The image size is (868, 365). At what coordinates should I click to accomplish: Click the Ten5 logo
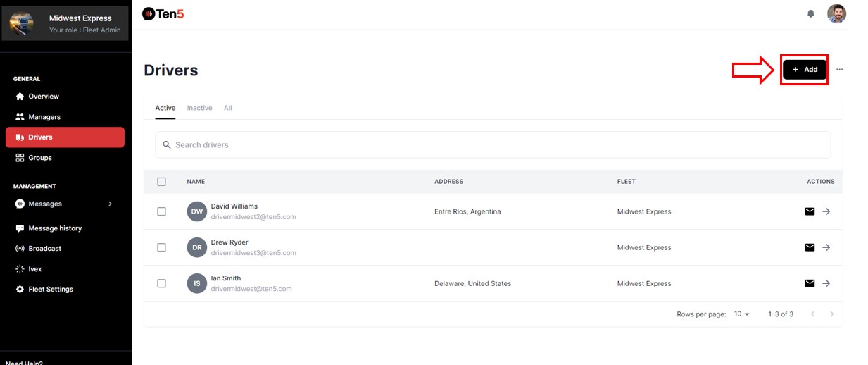[163, 13]
